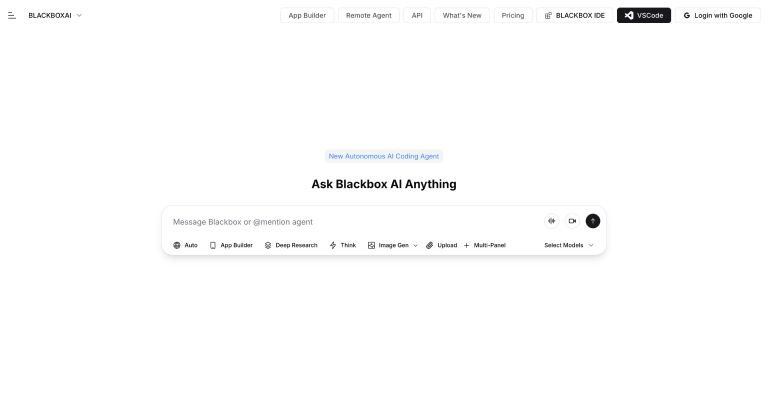This screenshot has width=768, height=415.
Task: Click the Ask Blackbox AI Anything heading
Action: 384,184
